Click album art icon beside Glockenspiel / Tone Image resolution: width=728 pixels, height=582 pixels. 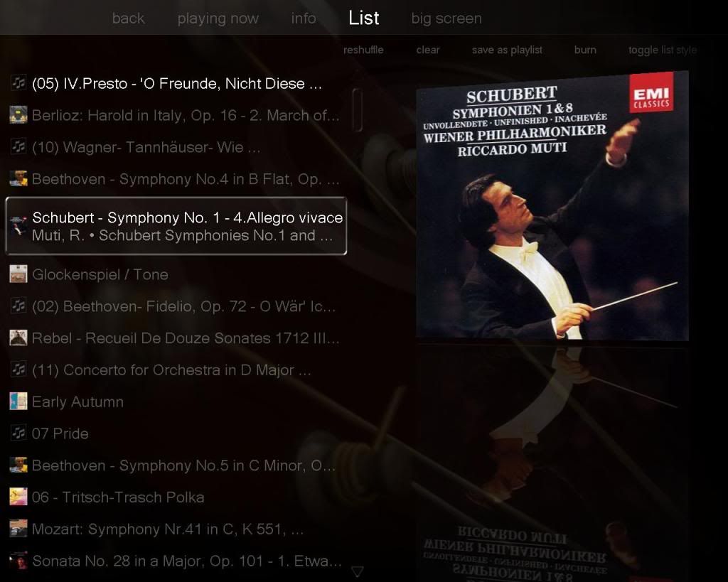[18, 274]
